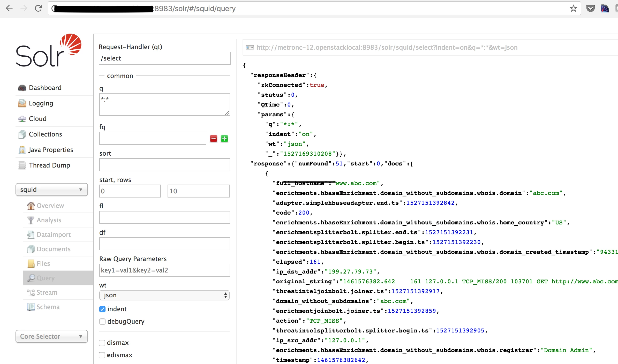This screenshot has height=364, width=618.
Task: Click the Documents icon
Action: (31, 249)
